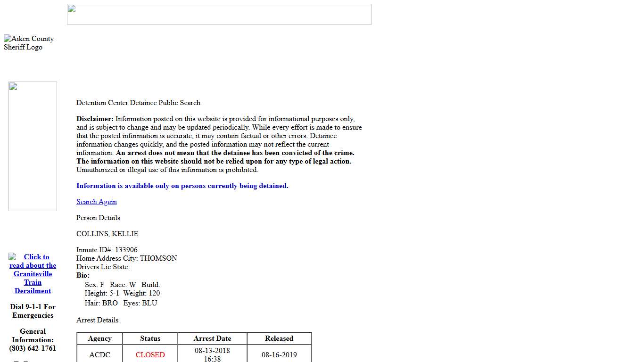Select the detainee name COLLINS, KELLIE

pyautogui.click(x=107, y=234)
